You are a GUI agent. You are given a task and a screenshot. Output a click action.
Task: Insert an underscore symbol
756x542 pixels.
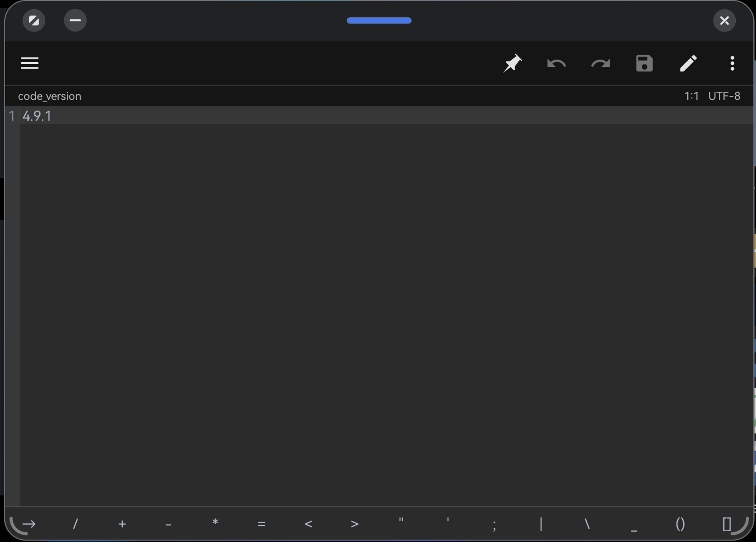point(634,530)
